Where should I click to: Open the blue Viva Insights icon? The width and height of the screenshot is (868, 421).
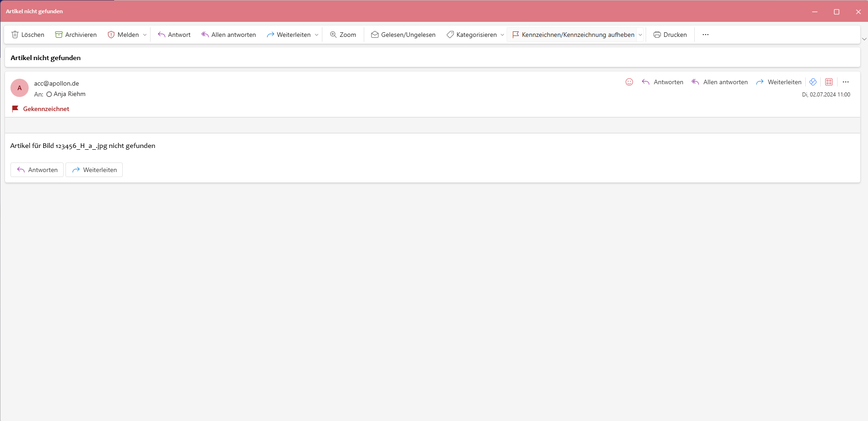tap(813, 82)
